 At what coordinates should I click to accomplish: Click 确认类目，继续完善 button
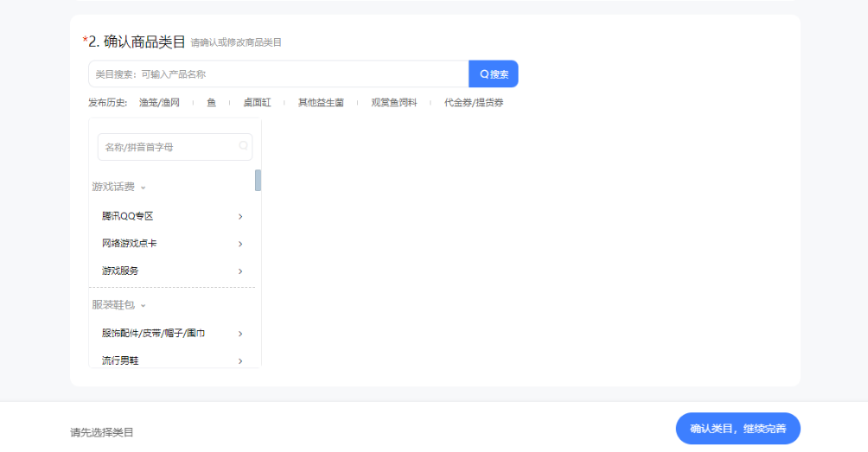(x=737, y=429)
